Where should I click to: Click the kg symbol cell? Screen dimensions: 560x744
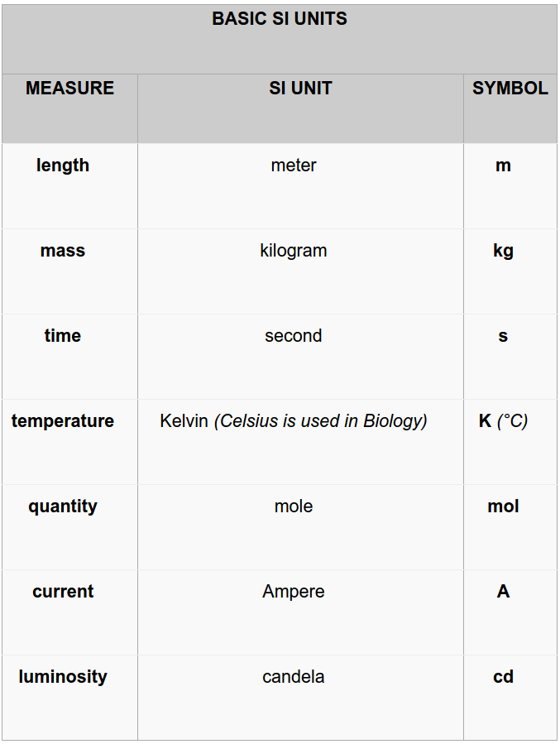(x=503, y=251)
